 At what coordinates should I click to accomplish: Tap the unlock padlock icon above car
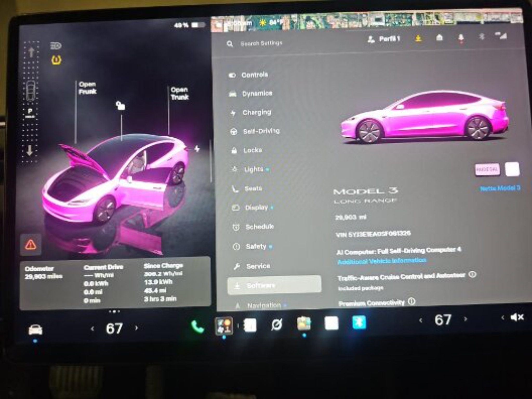click(x=120, y=105)
